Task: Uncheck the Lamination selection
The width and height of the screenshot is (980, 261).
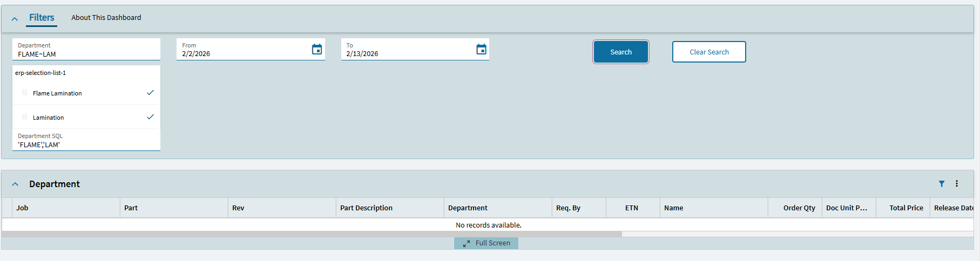Action: [x=150, y=117]
